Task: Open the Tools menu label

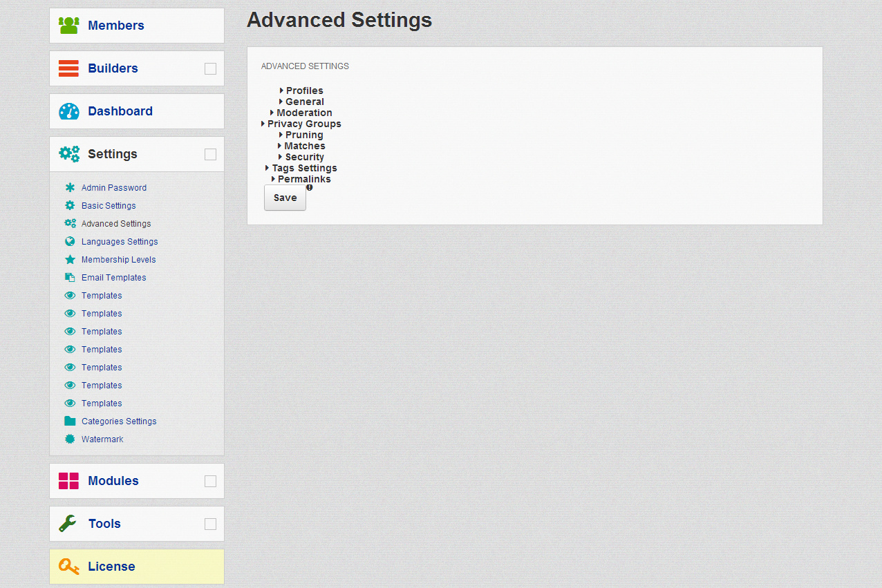Action: point(104,524)
